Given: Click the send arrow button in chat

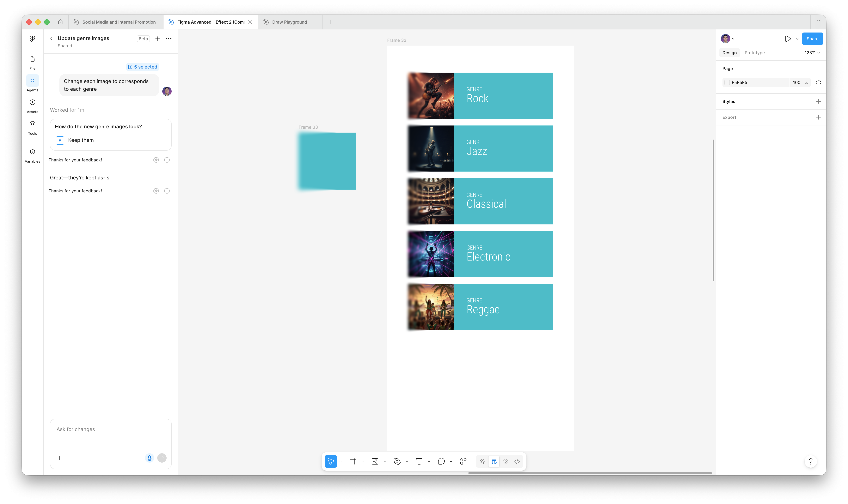Looking at the screenshot, I should 162,458.
